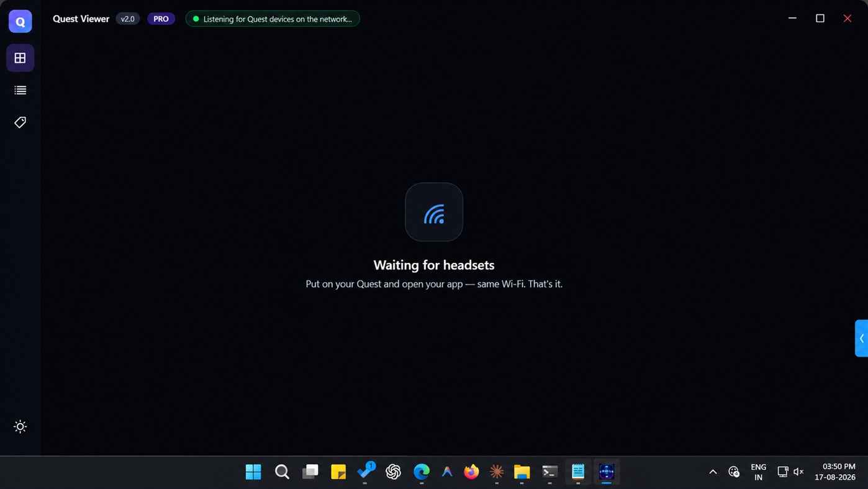Open Notepad from the taskbar
This screenshot has width=868, height=489.
pyautogui.click(x=578, y=472)
